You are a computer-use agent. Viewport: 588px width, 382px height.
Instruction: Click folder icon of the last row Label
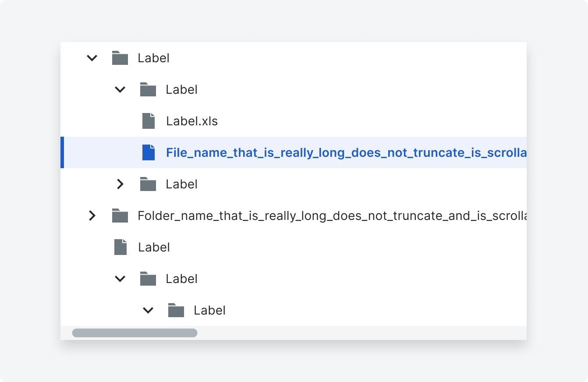coord(176,310)
